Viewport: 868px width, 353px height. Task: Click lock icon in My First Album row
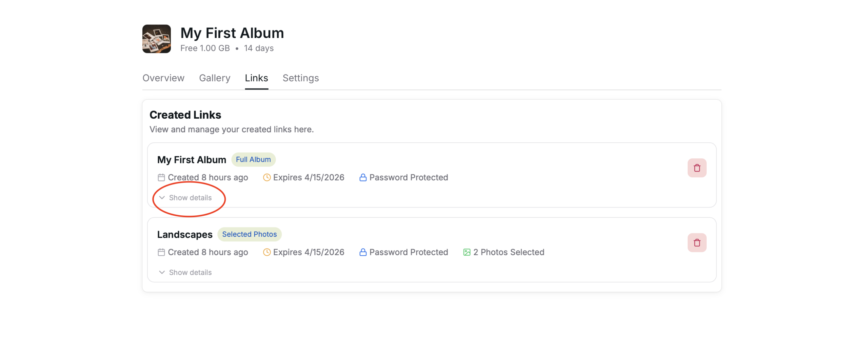tap(362, 177)
